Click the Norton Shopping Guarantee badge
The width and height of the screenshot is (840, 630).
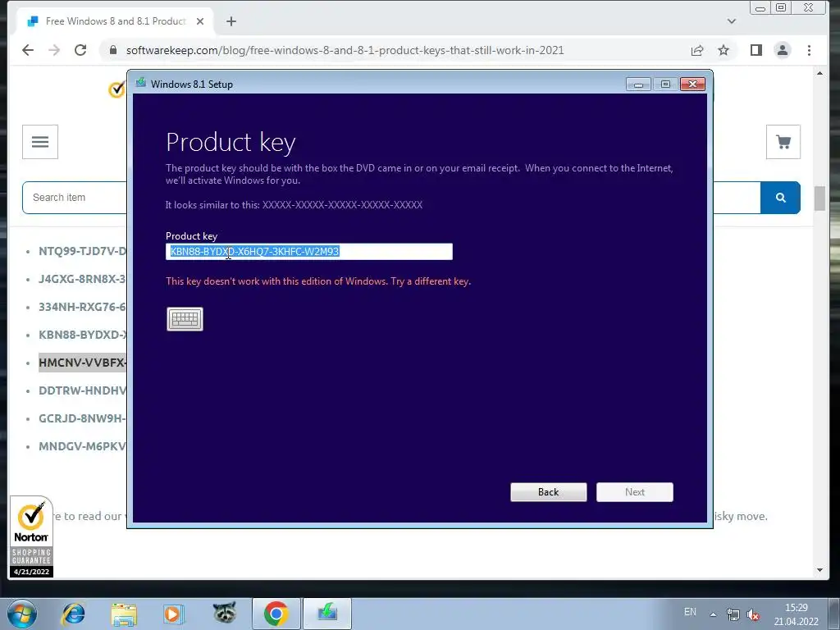tap(31, 536)
